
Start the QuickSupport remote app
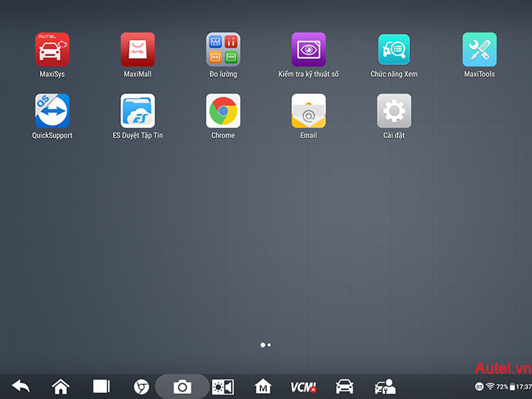click(x=52, y=111)
